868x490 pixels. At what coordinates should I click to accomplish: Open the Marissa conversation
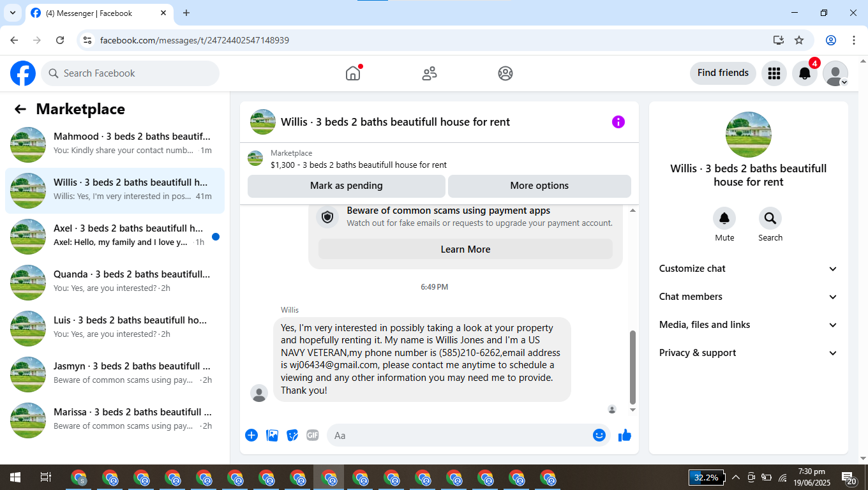(x=115, y=420)
